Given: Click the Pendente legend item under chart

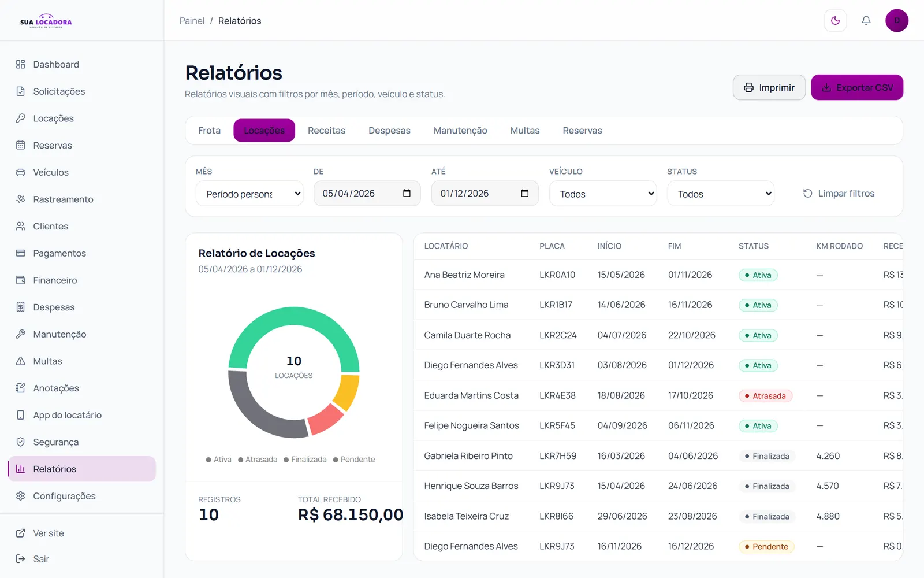Looking at the screenshot, I should 354,460.
